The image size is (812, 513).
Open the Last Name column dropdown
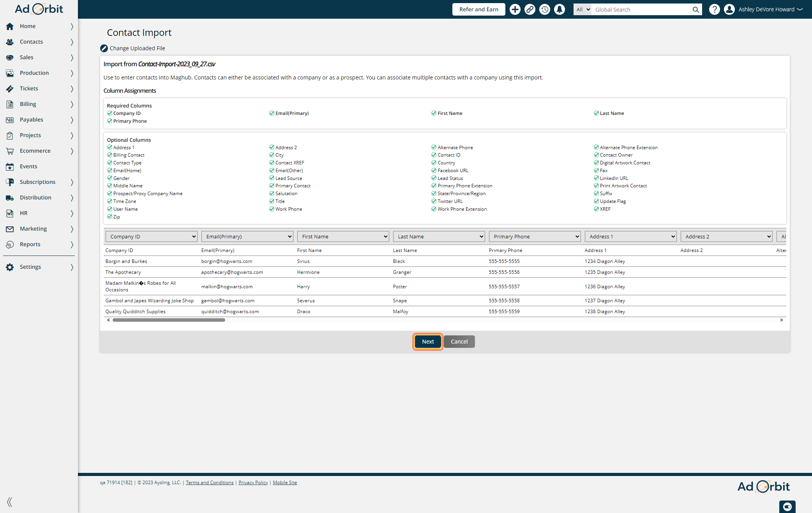click(439, 236)
